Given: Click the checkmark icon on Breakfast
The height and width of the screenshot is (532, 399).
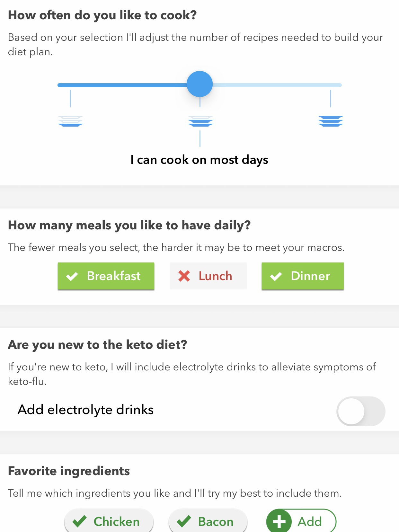Looking at the screenshot, I should (72, 276).
